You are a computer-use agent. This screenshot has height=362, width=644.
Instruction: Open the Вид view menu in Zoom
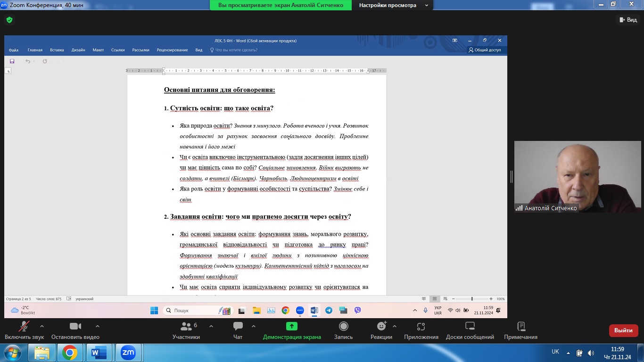(x=628, y=20)
